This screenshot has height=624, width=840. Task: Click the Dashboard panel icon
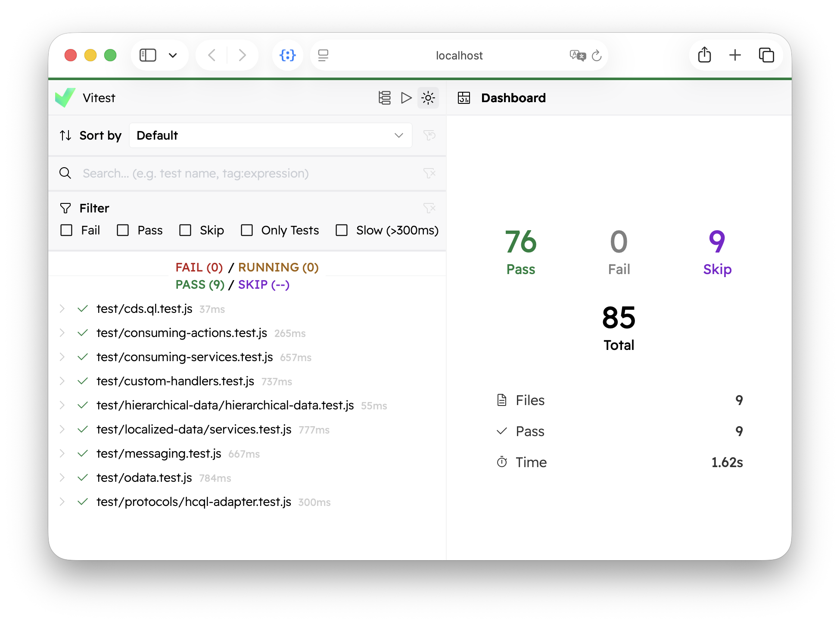(464, 98)
